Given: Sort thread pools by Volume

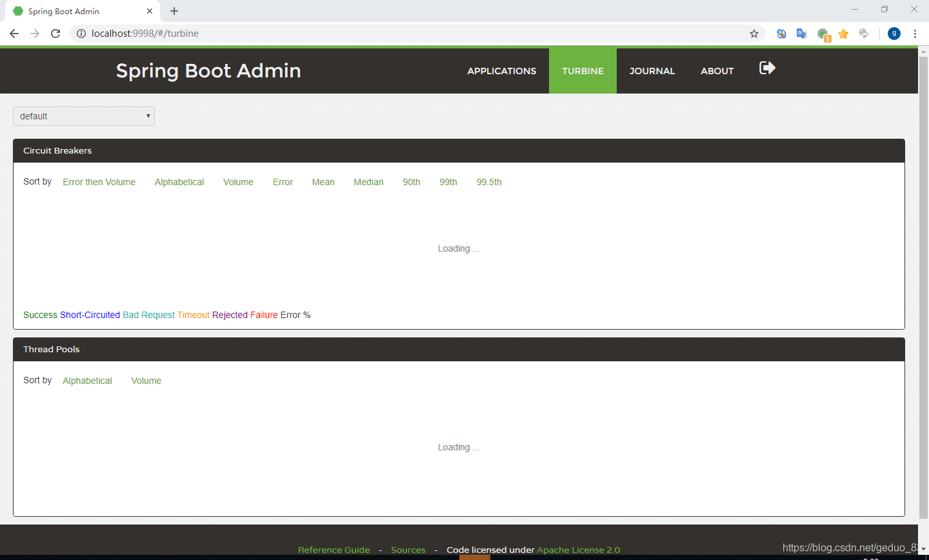Looking at the screenshot, I should click(146, 381).
